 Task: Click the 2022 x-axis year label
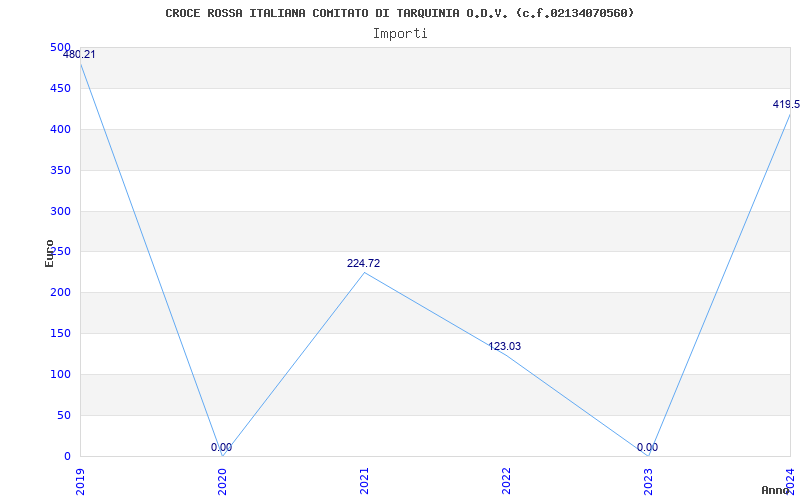[506, 480]
